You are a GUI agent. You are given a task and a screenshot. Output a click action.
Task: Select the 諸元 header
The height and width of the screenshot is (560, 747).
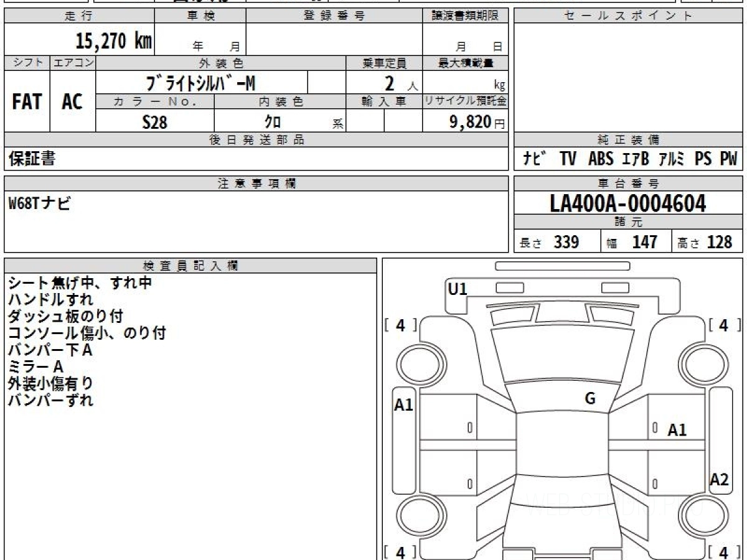tap(629, 222)
